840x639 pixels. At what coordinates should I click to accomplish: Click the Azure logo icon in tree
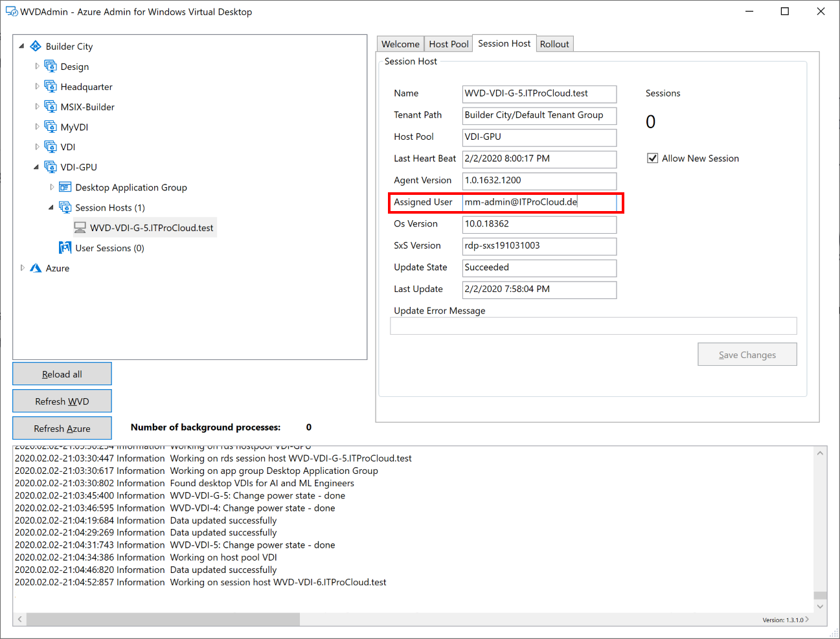click(x=36, y=268)
